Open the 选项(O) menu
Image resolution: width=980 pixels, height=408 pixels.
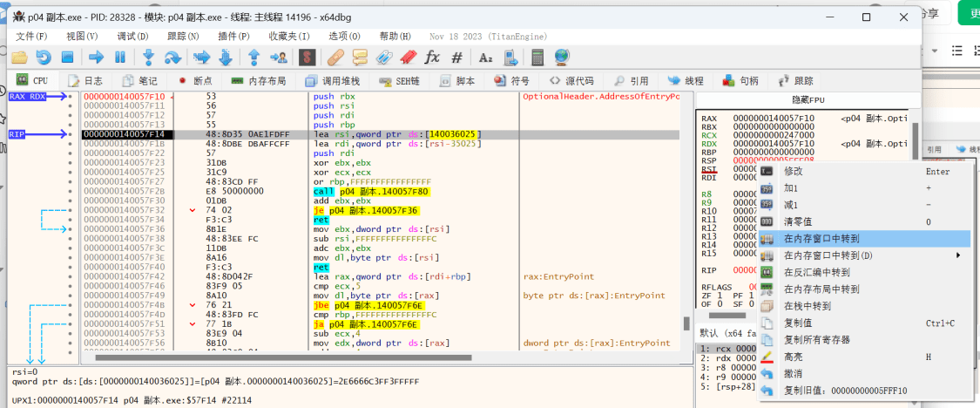click(344, 37)
